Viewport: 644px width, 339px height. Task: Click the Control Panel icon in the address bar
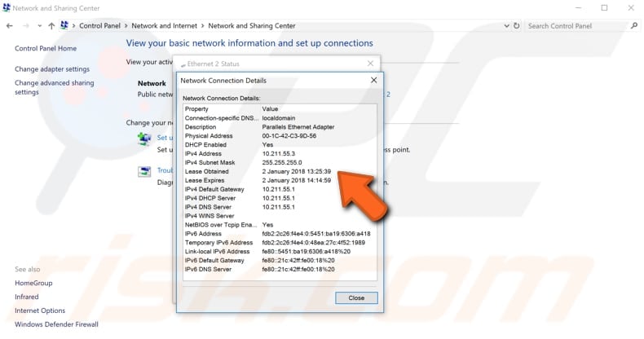[x=64, y=25]
